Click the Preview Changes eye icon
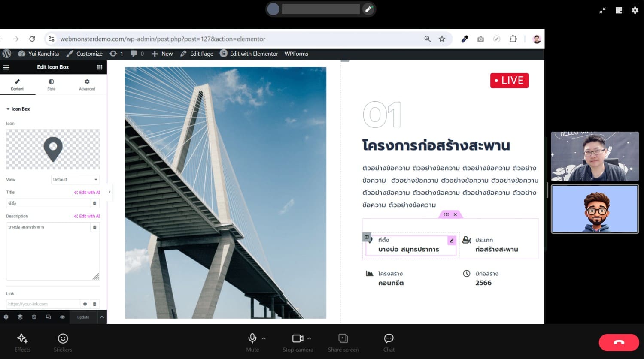 coord(62,317)
